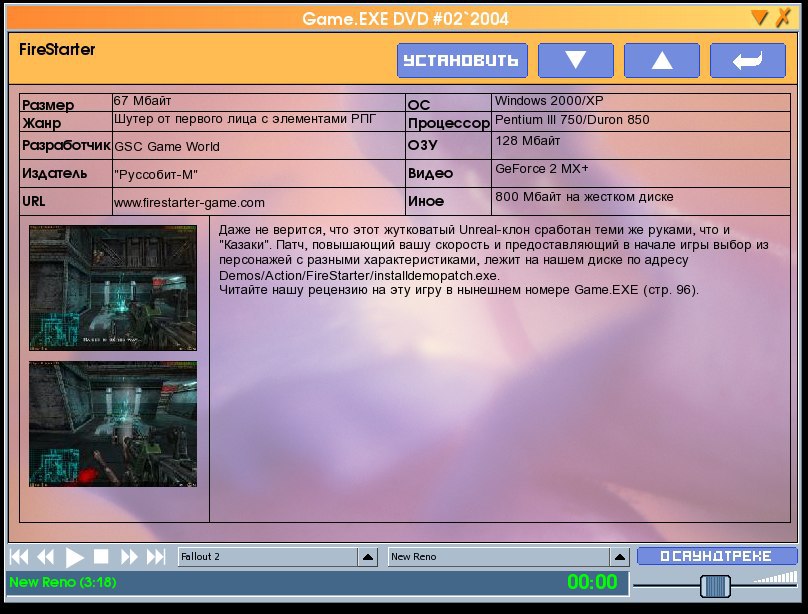Play the New Reno track

point(74,557)
